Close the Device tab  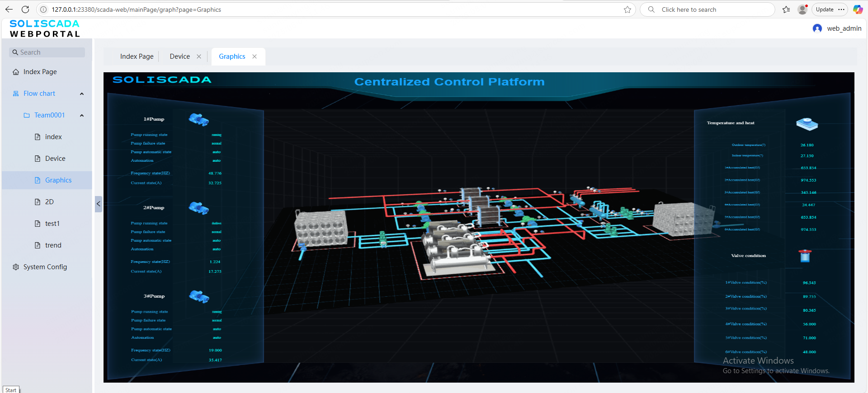coord(199,56)
